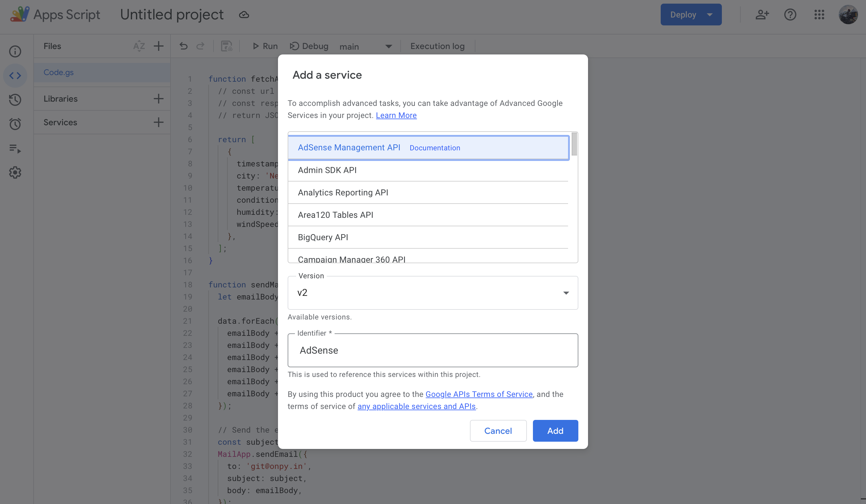Open the Project Settings gear icon
This screenshot has height=504, width=866.
[x=15, y=172]
